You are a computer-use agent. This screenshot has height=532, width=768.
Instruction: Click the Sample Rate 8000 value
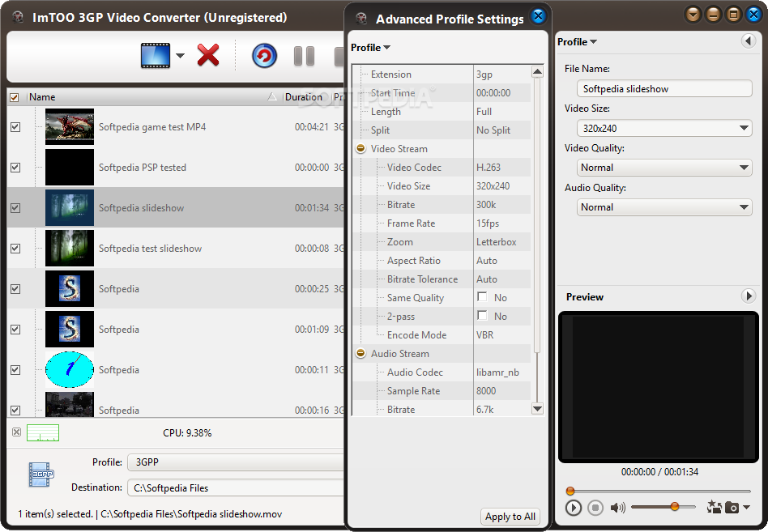point(486,390)
